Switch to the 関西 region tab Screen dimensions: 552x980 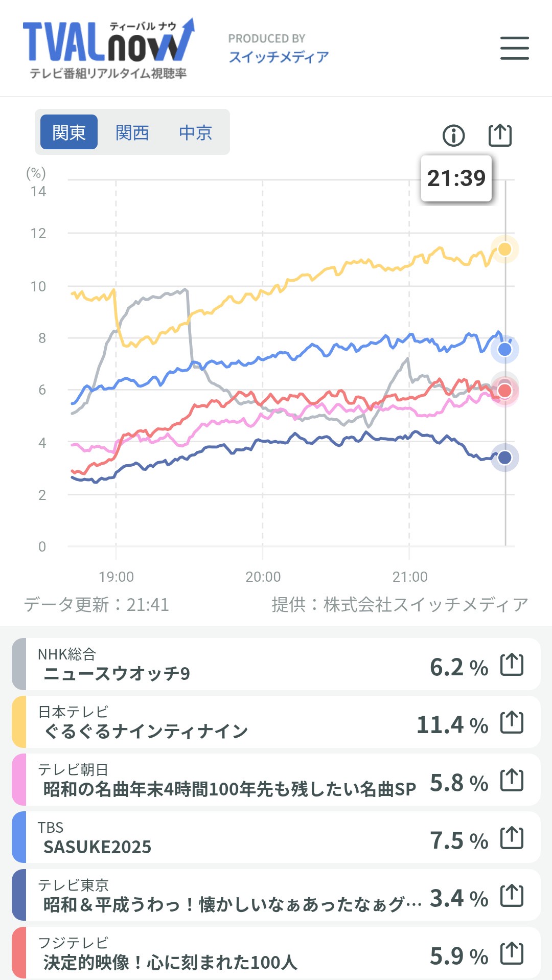132,132
